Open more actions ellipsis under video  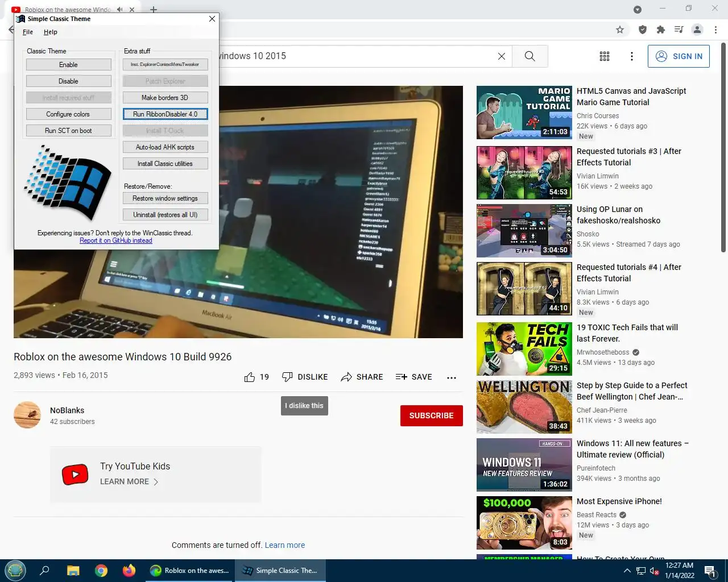(x=452, y=377)
